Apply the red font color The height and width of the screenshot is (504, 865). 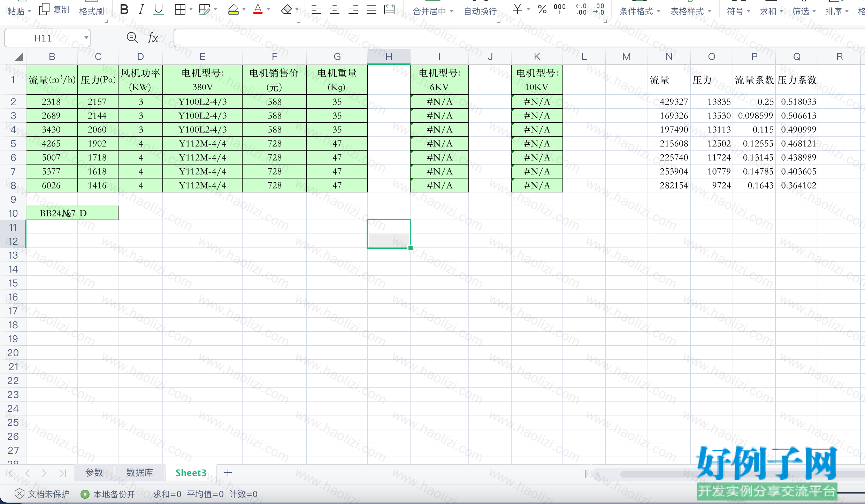(x=258, y=9)
